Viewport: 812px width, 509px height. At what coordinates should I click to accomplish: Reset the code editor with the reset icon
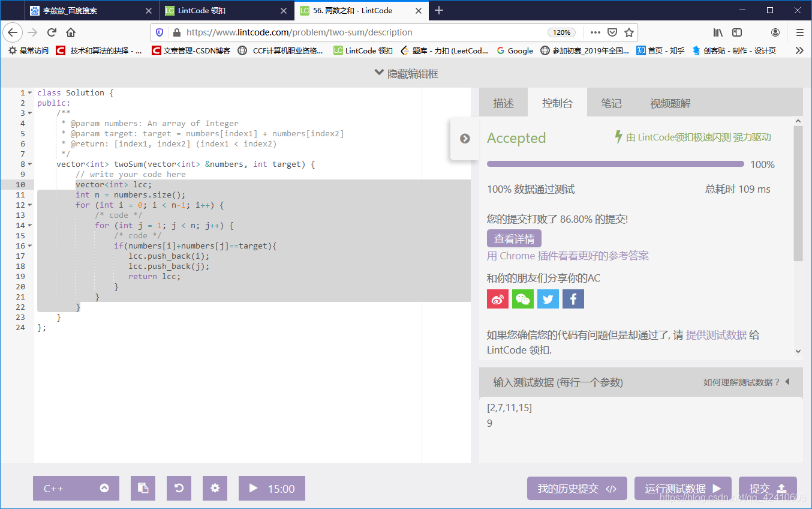pyautogui.click(x=179, y=488)
